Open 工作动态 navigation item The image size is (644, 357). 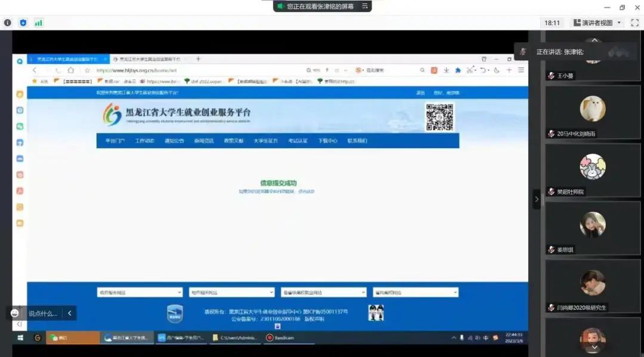click(x=144, y=141)
